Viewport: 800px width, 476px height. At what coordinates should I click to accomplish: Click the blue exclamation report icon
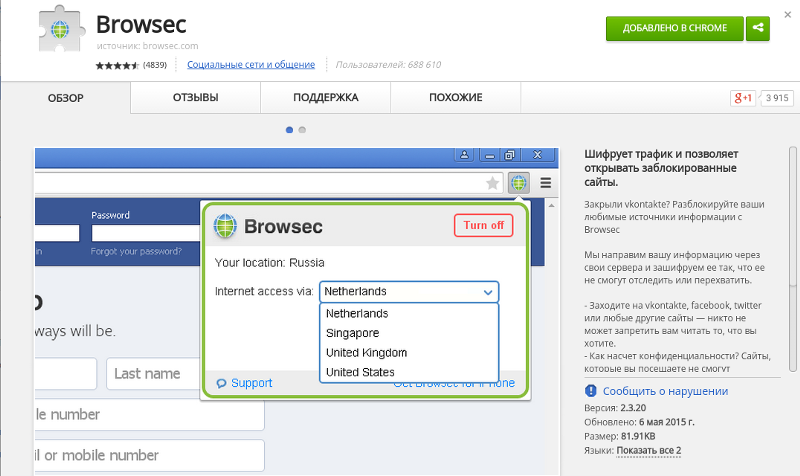click(x=590, y=391)
